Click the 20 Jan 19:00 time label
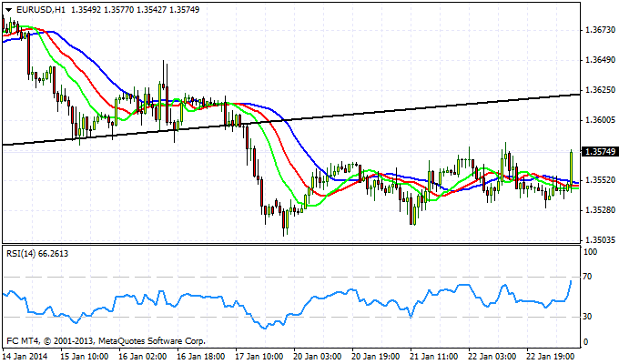This screenshot has height=364, width=619. click(x=376, y=356)
